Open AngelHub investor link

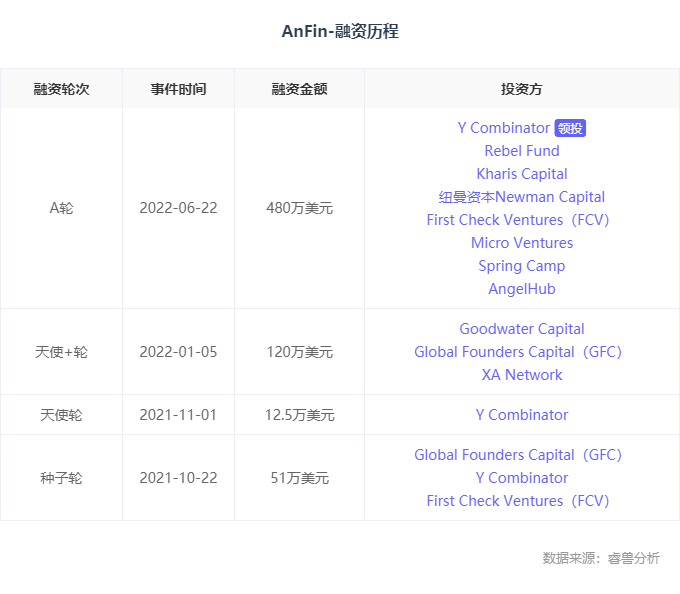pos(522,289)
